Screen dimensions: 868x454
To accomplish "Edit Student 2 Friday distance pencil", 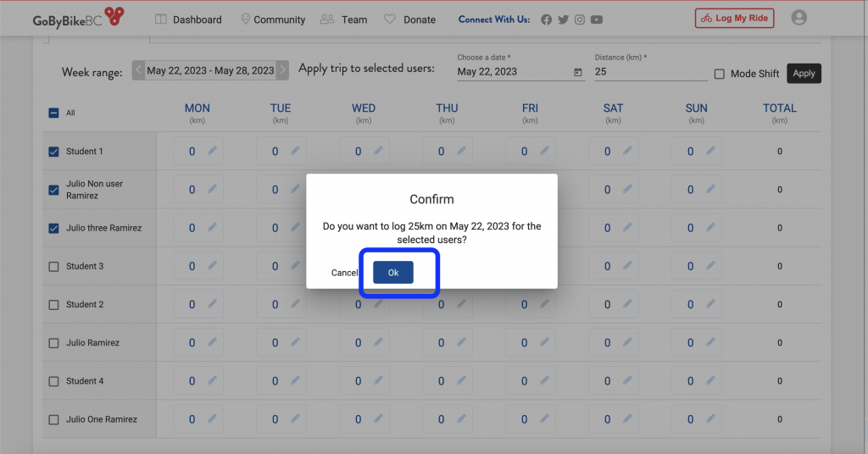I will coord(545,303).
